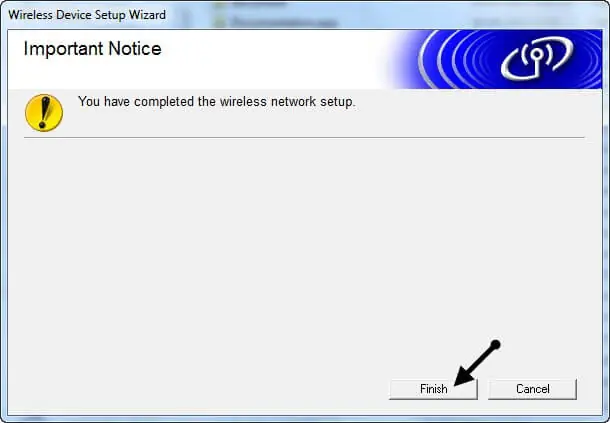The image size is (610, 423).
Task: Click the white header area beside heading
Action: click(x=272, y=58)
